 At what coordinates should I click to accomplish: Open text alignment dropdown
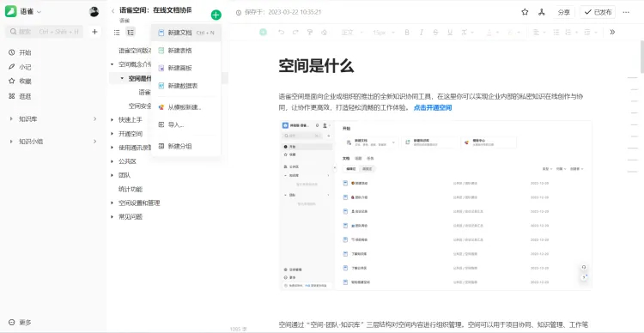[538, 32]
